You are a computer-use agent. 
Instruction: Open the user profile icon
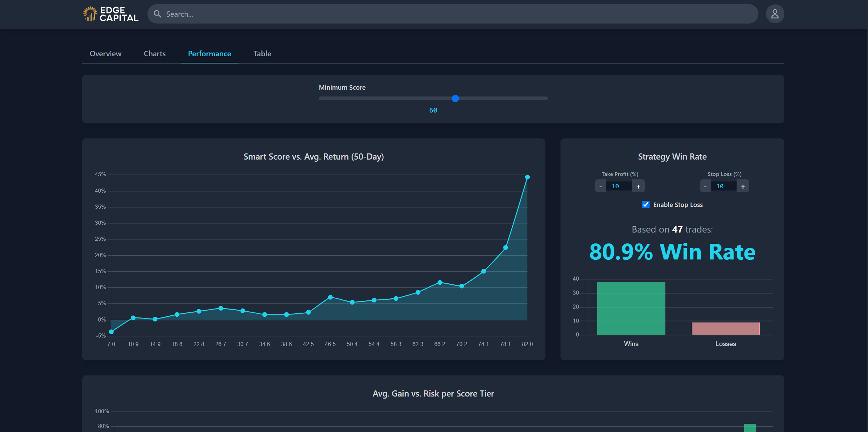point(774,14)
